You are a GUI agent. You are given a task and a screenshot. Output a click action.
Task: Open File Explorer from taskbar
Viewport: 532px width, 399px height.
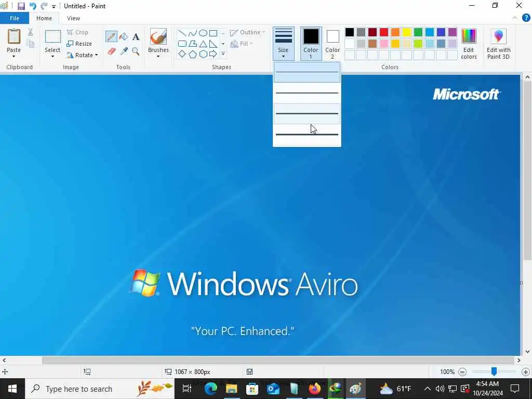tap(232, 389)
